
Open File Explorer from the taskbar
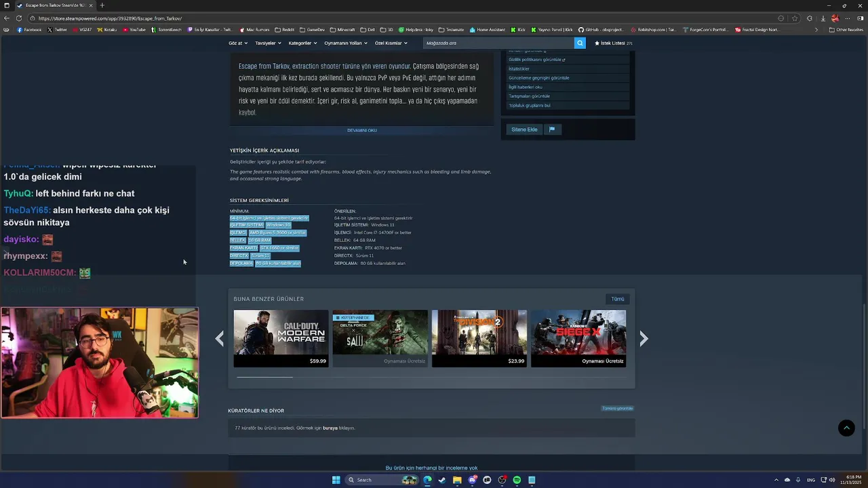tap(457, 480)
